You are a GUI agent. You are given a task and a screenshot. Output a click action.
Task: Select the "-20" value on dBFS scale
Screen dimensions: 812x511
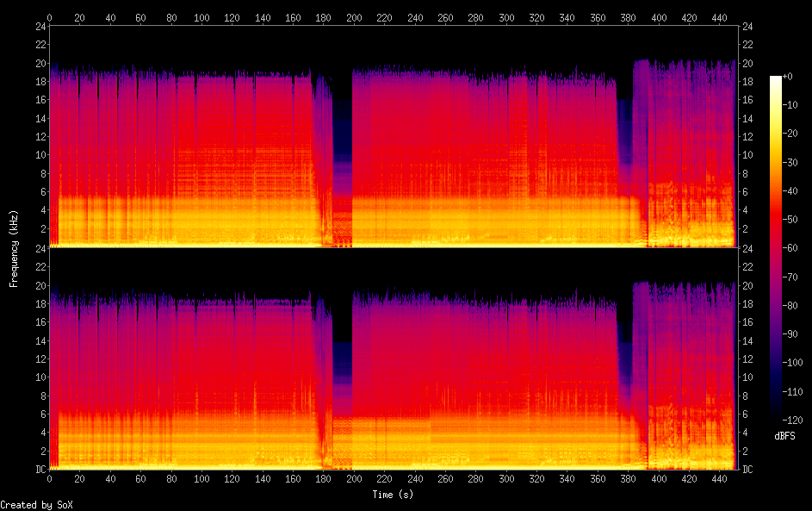coord(790,134)
